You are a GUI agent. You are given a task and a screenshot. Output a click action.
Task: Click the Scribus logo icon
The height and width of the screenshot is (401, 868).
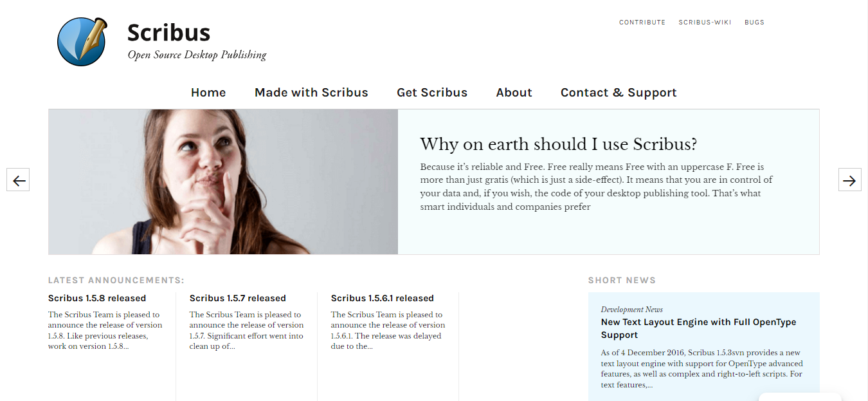82,41
